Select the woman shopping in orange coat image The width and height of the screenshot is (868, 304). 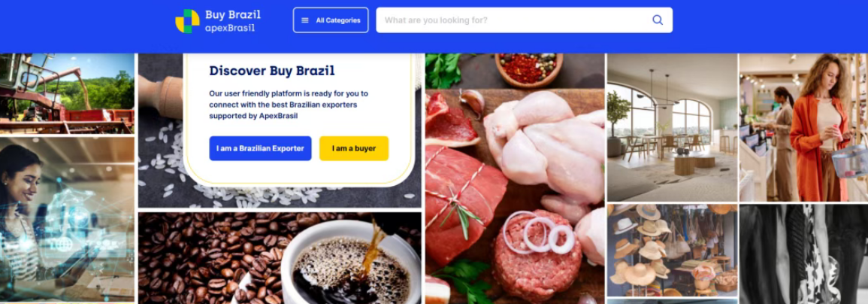pos(804,127)
